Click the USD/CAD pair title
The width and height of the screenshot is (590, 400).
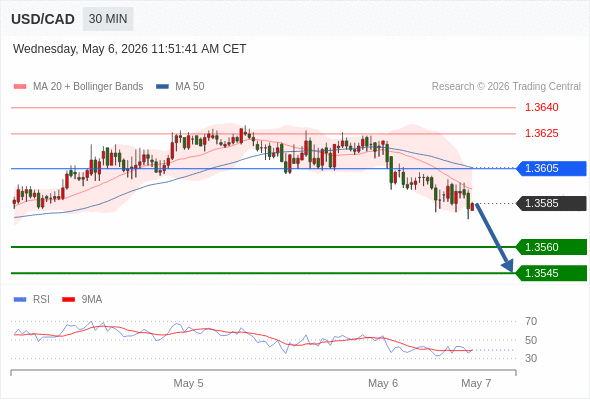pos(43,19)
